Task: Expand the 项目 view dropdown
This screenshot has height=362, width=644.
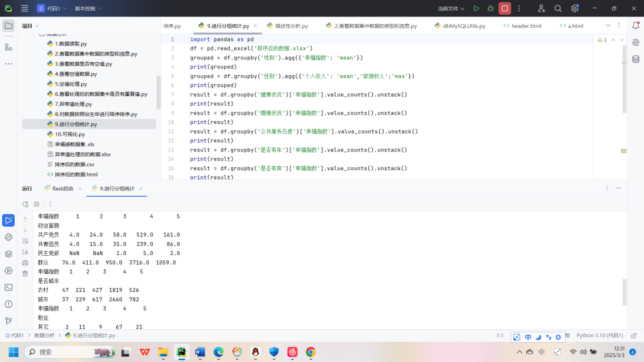Action: [31, 26]
